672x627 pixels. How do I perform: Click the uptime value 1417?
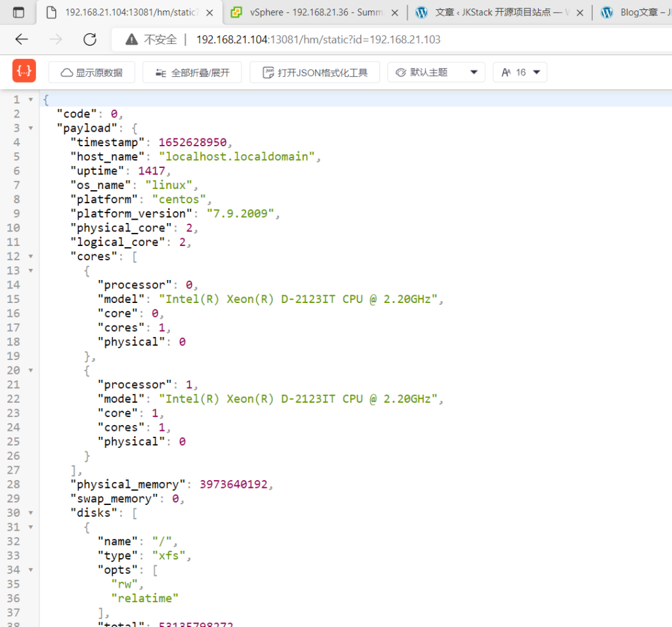[152, 171]
